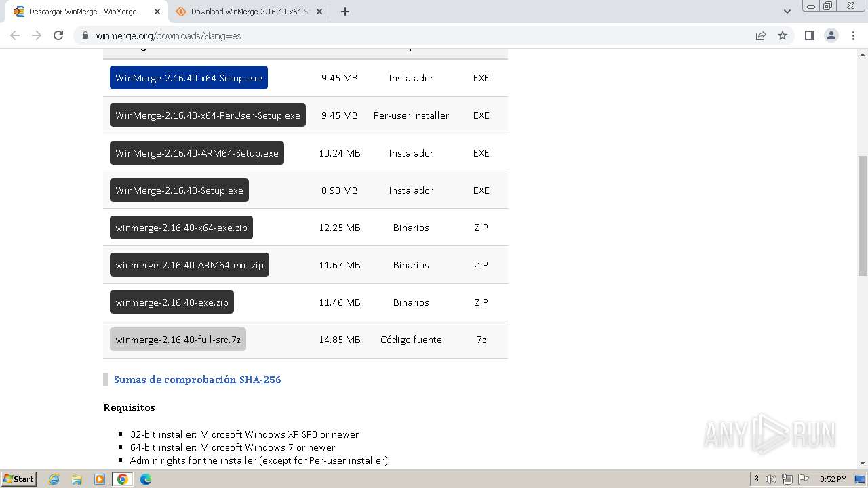Screen dimensions: 868x488
Task: Download WinMerge-2.16.40-x64-PerUser-Setup.exe
Action: (208, 115)
